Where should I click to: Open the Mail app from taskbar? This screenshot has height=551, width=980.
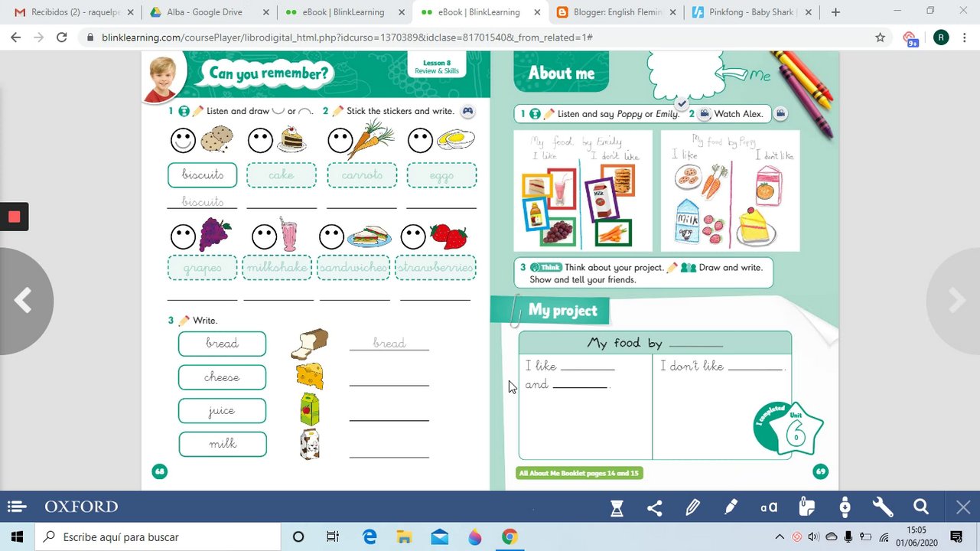(439, 536)
